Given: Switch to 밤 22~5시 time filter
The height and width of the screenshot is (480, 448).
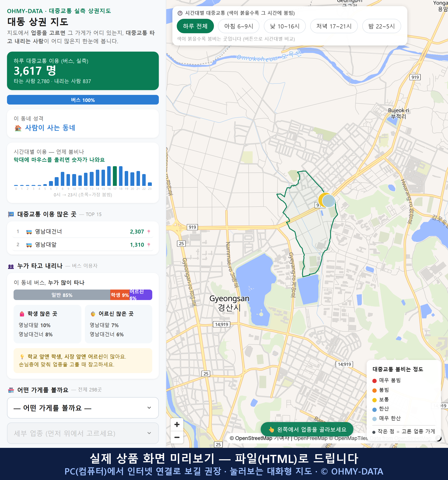Looking at the screenshot, I should (381, 26).
